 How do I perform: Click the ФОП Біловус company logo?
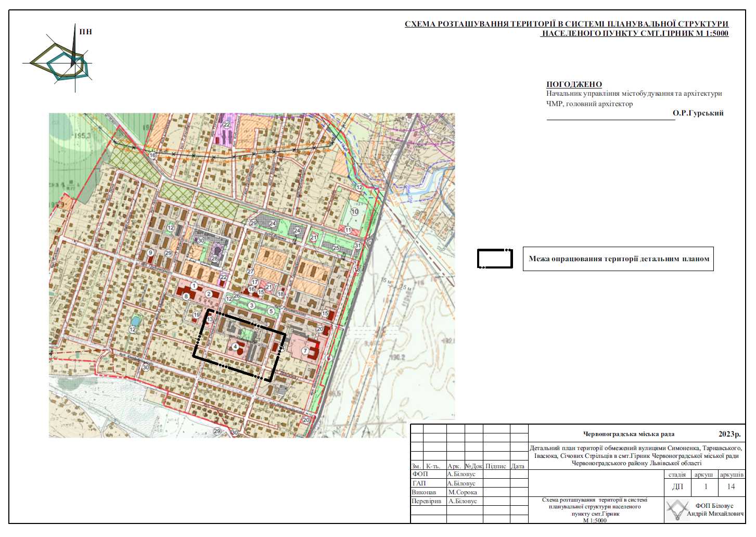pos(677,509)
